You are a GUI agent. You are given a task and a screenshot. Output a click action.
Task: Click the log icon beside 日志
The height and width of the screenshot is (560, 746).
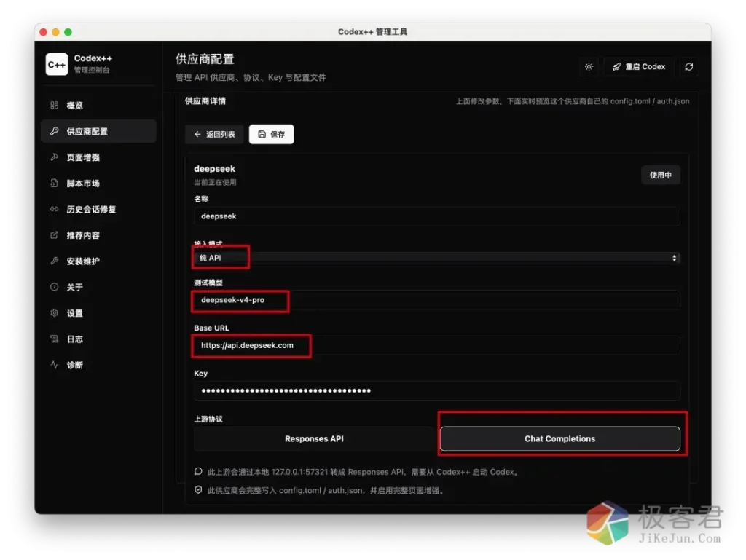54,339
